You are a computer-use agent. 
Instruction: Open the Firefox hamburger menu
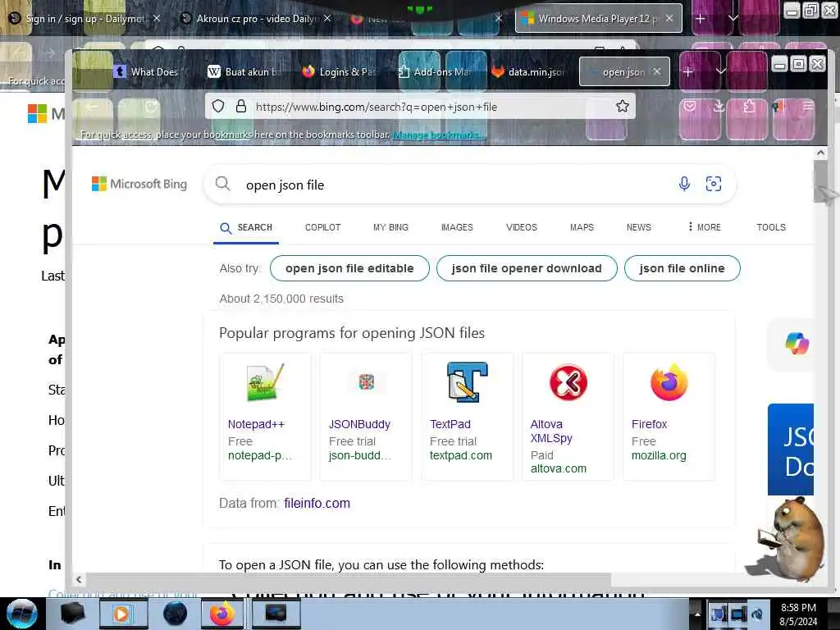[x=808, y=107]
